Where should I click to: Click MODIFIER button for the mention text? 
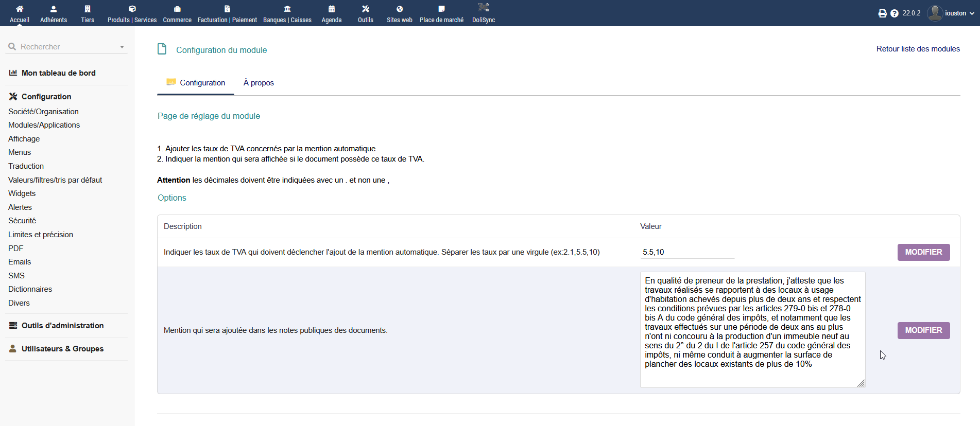click(923, 330)
